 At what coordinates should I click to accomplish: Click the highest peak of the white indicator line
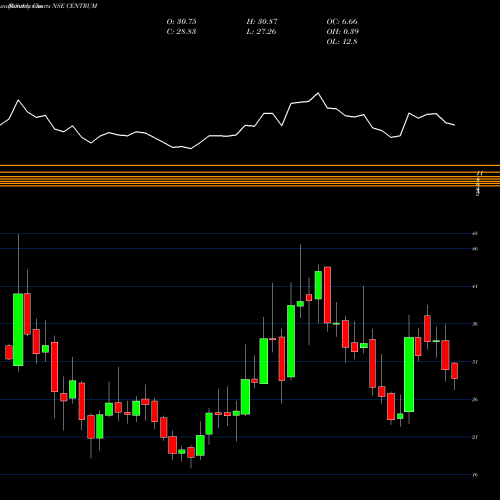[318, 93]
